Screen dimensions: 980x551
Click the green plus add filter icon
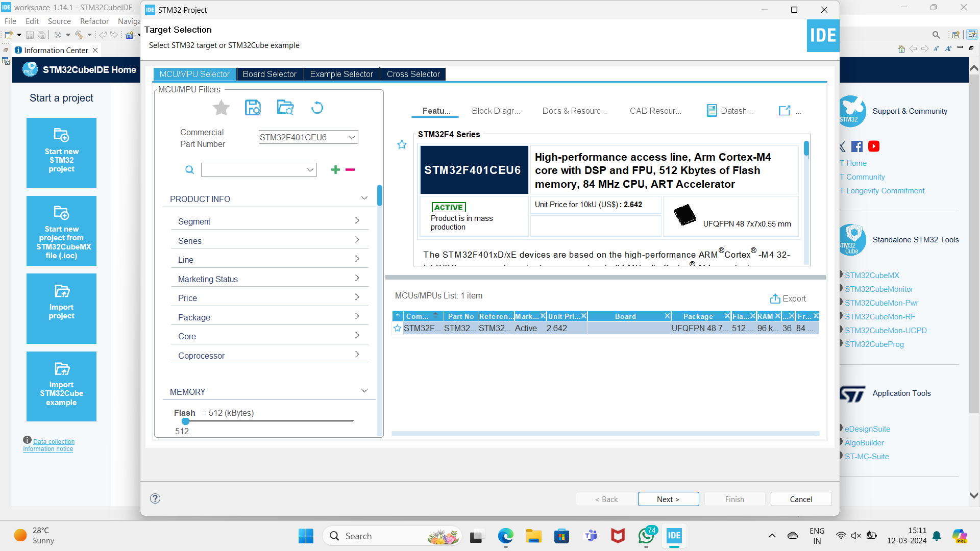[335, 170]
